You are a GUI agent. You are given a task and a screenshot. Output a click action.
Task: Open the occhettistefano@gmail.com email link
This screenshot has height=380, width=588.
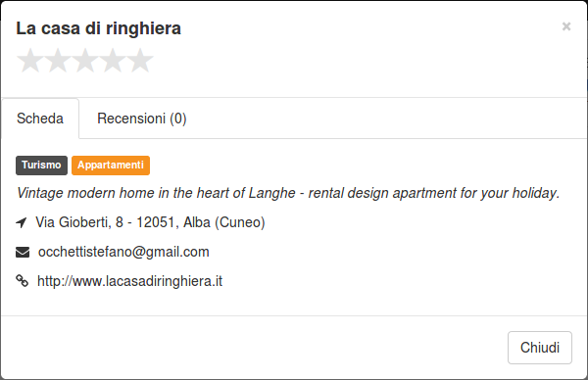(x=123, y=252)
